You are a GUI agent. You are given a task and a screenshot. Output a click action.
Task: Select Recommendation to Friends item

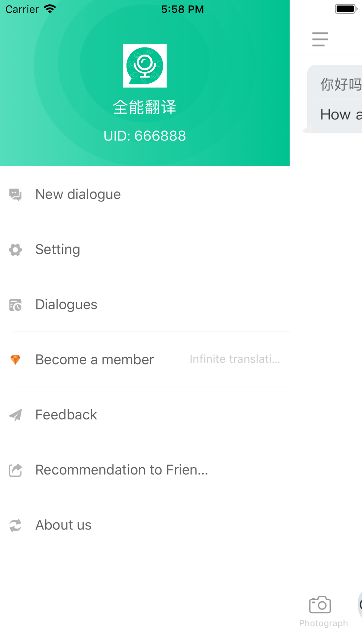(x=145, y=470)
